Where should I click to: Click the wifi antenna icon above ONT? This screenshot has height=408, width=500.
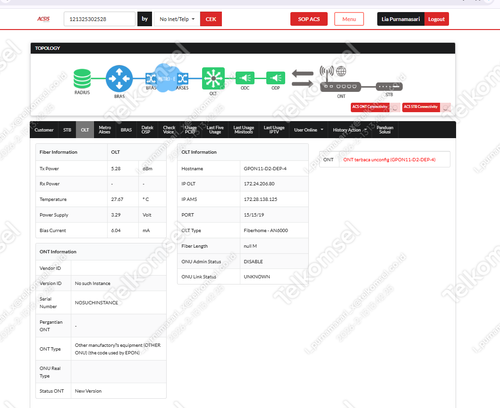click(x=327, y=73)
